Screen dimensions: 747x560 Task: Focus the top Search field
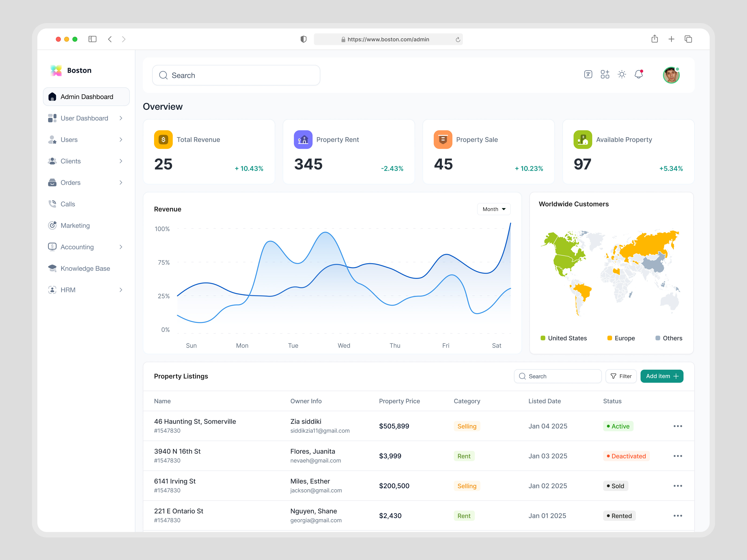(236, 75)
